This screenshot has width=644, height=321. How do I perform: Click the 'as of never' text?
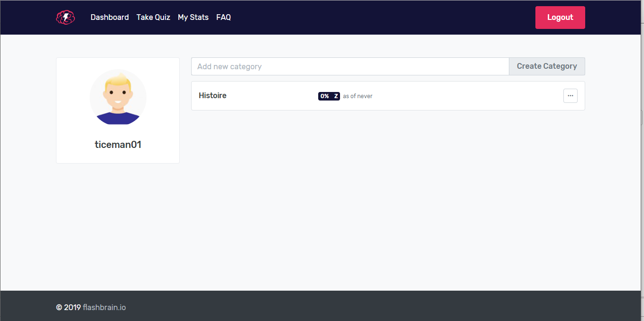[x=358, y=96]
